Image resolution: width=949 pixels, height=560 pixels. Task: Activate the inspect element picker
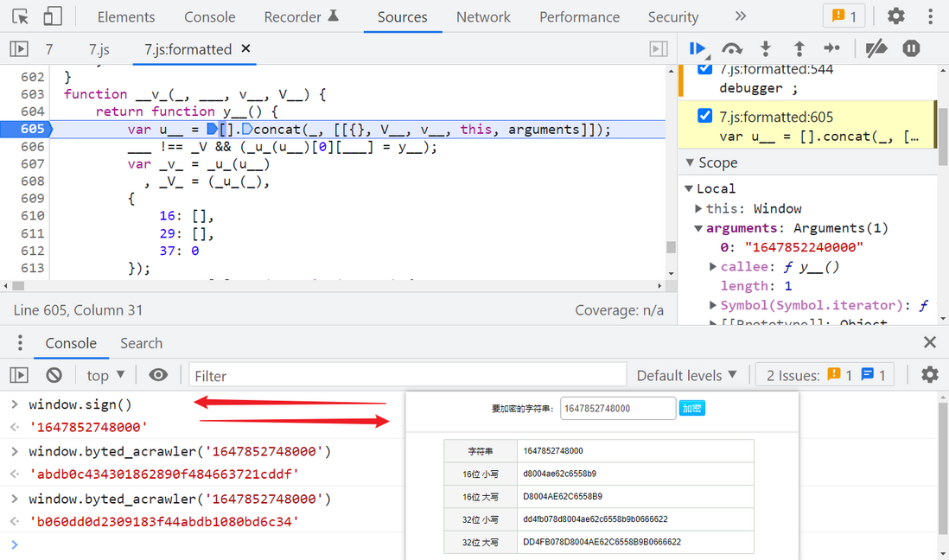(x=20, y=16)
